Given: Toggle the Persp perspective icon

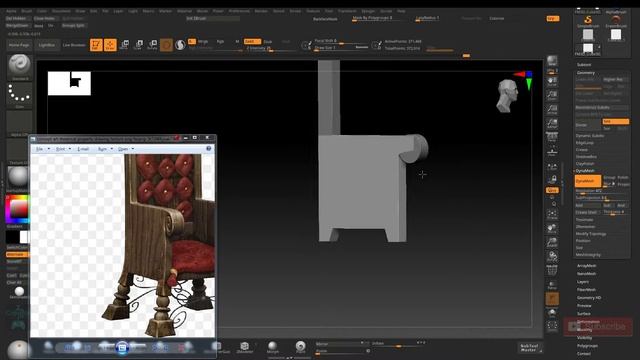Looking at the screenshot, I should click(x=552, y=138).
